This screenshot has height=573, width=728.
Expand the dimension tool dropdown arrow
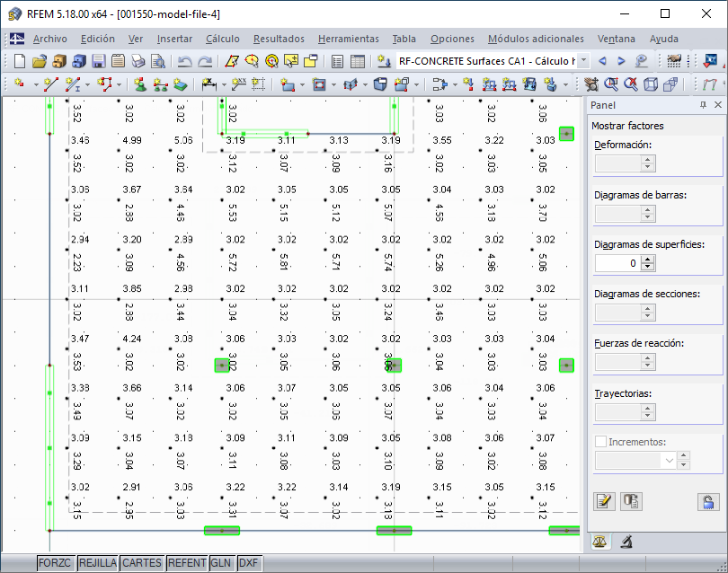point(224,84)
